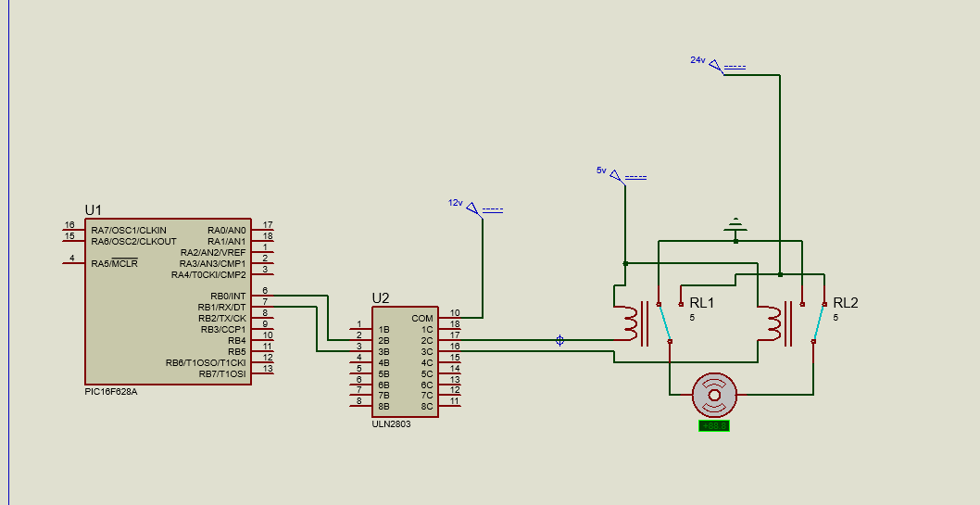Click the RA1/AN1 pin label

(227, 241)
